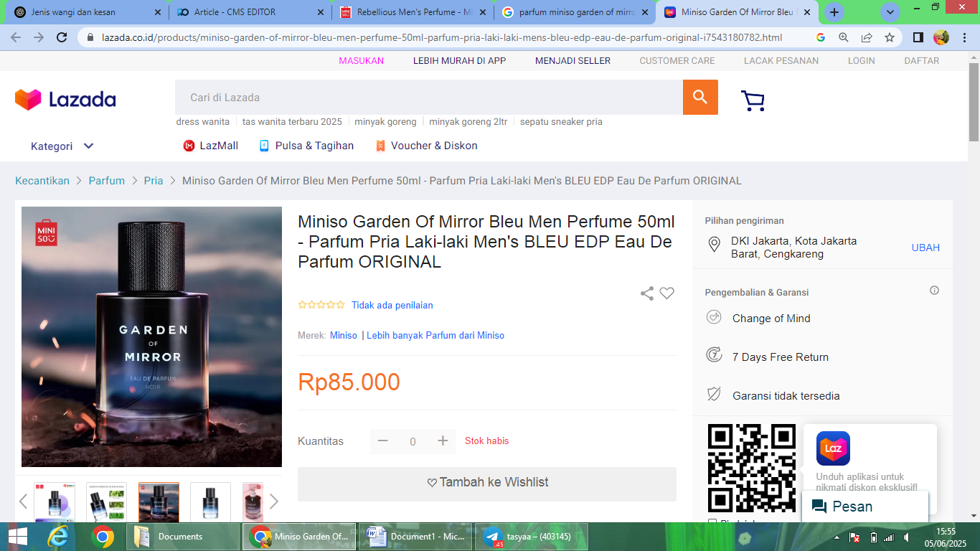980x551 pixels.
Task: Reload the page with refresh icon
Action: [x=62, y=37]
